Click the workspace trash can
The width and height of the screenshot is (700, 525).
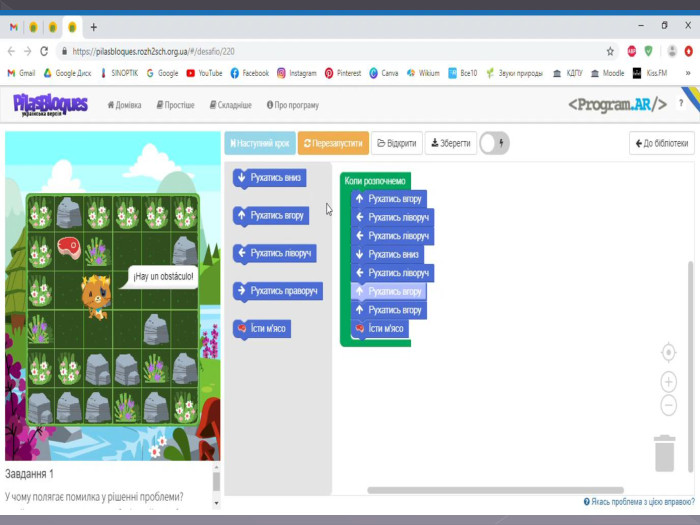click(x=665, y=452)
